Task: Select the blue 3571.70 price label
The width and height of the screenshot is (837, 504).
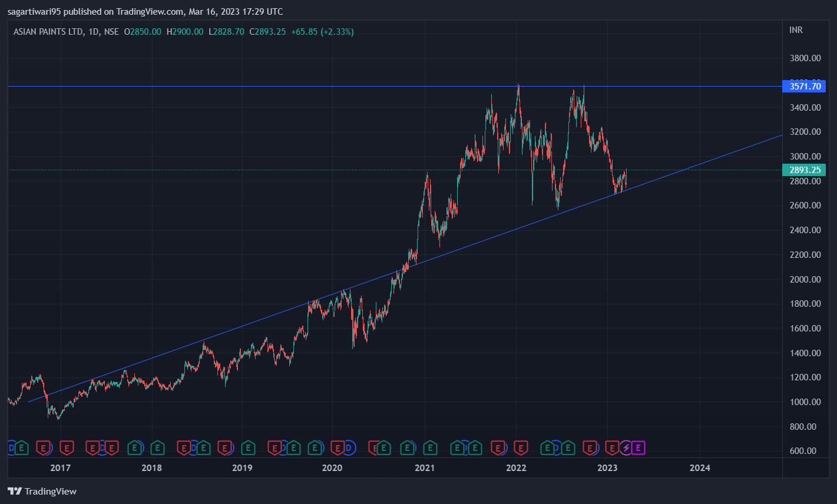Action: click(804, 87)
